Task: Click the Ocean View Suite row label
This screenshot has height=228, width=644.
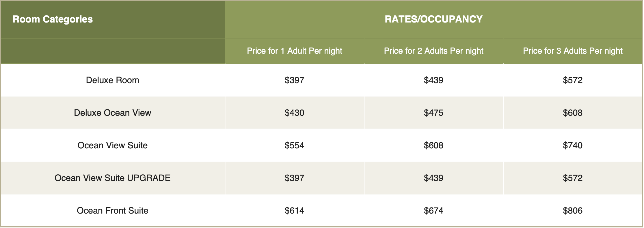Action: tap(113, 145)
